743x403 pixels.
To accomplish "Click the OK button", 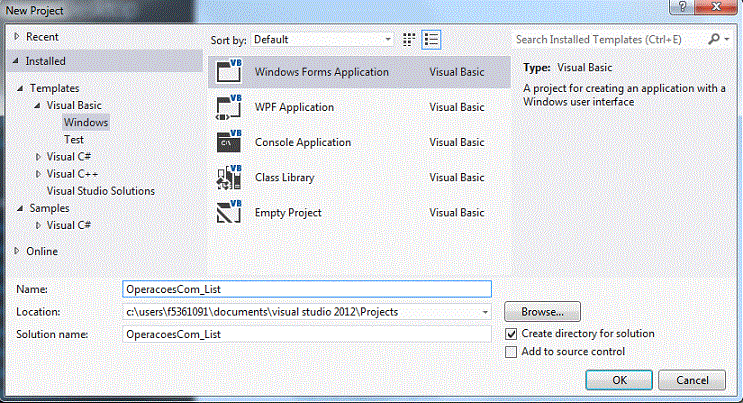I will (x=619, y=380).
